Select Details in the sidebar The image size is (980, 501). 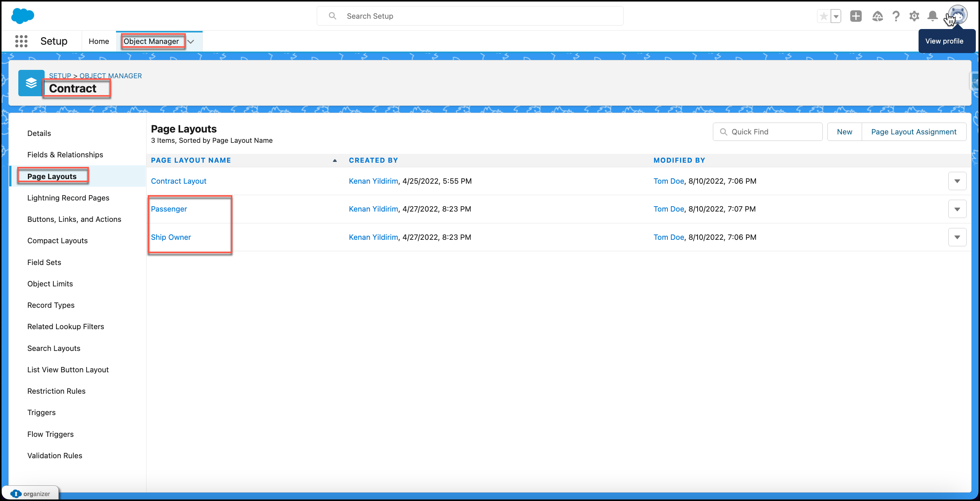tap(39, 133)
